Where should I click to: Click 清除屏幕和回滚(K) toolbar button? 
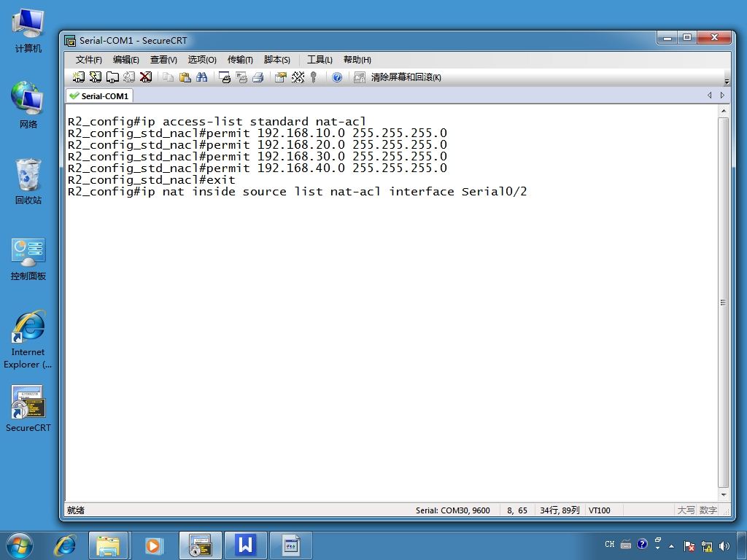tap(406, 77)
